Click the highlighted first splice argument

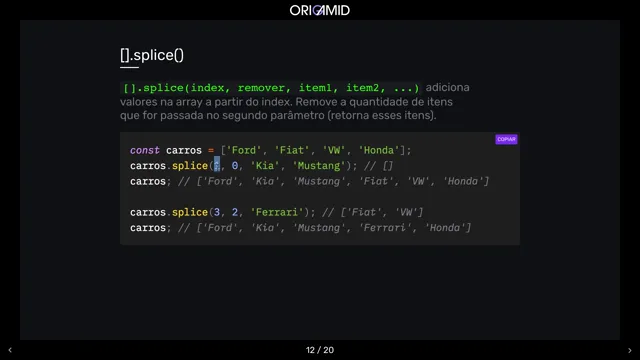click(x=217, y=165)
